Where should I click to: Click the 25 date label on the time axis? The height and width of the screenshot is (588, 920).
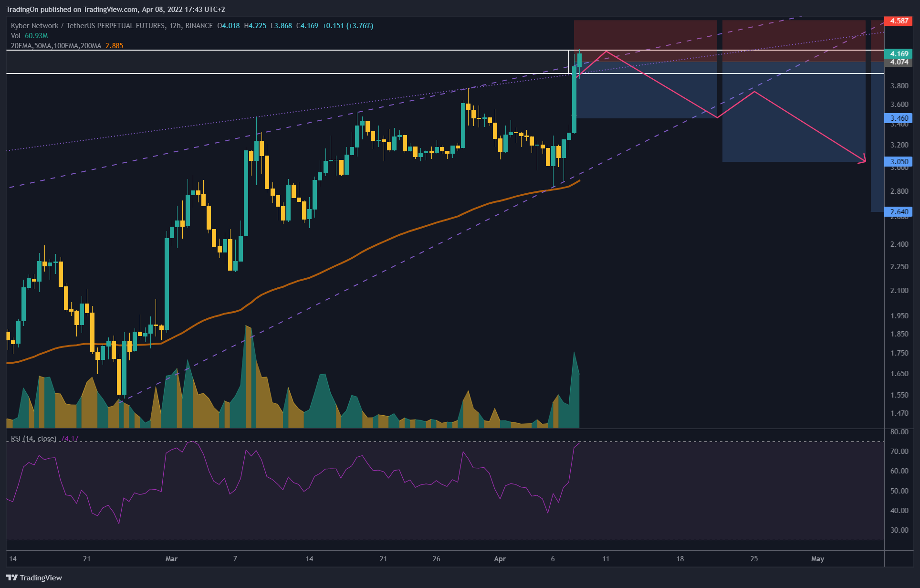point(754,559)
